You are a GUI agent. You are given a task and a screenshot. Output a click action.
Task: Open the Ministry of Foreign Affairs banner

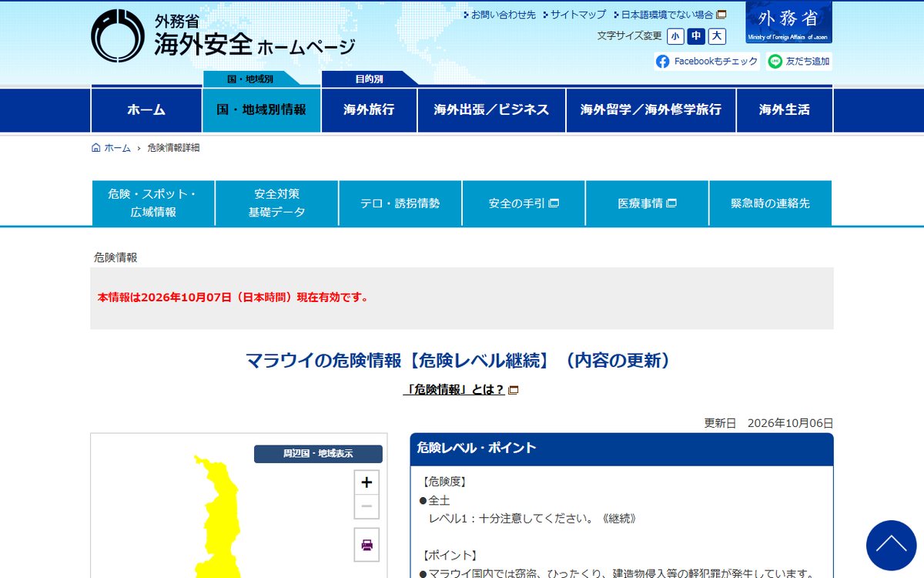(x=788, y=23)
